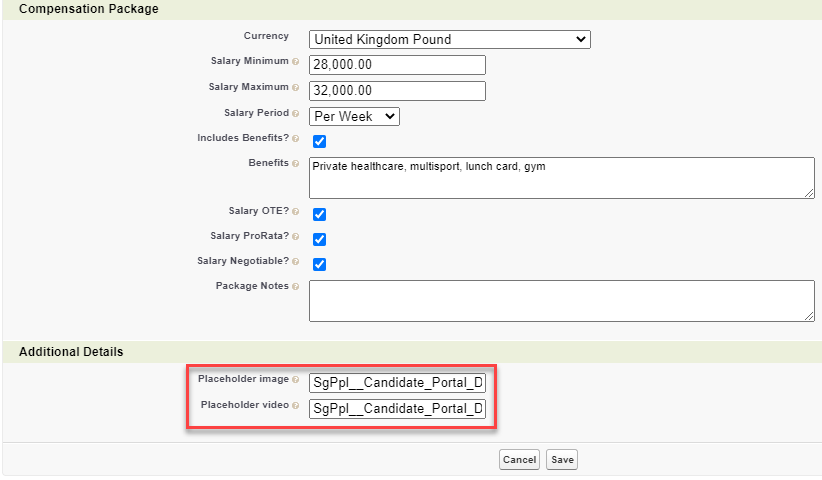Click the Salary Period help icon
Screen dimensions: 822x480
[296, 114]
